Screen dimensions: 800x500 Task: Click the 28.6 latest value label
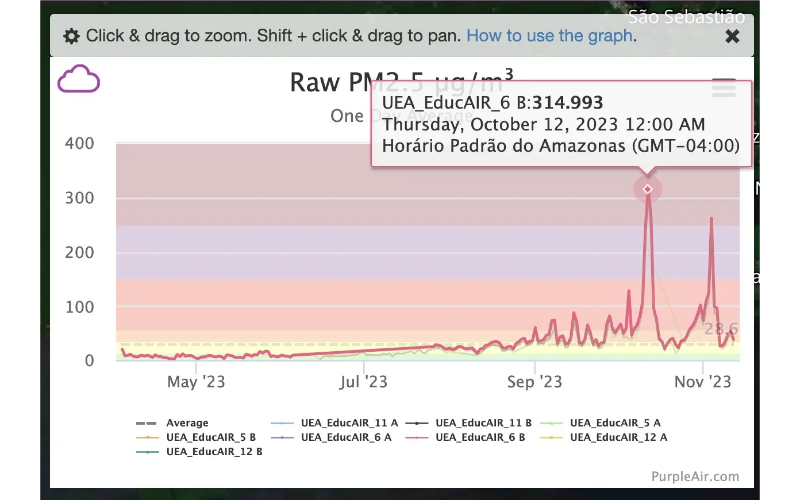click(x=721, y=329)
